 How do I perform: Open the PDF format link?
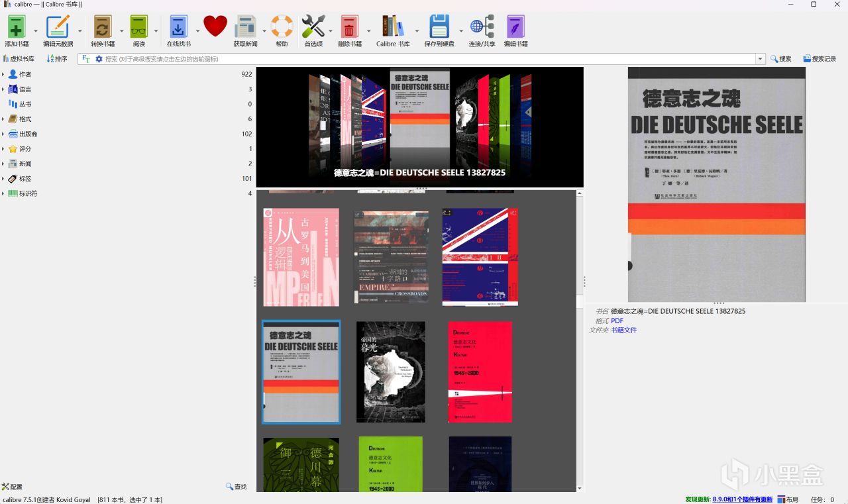tap(617, 321)
